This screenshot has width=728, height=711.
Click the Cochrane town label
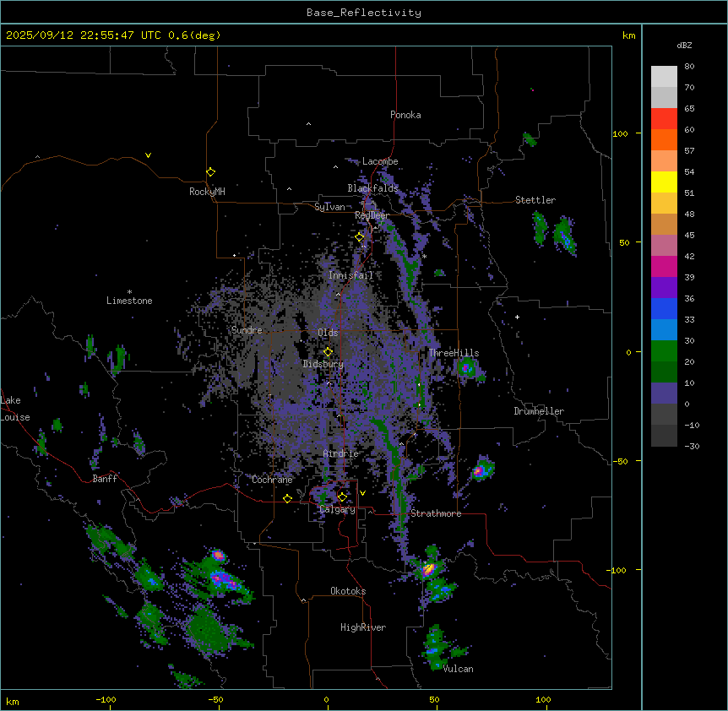click(272, 480)
